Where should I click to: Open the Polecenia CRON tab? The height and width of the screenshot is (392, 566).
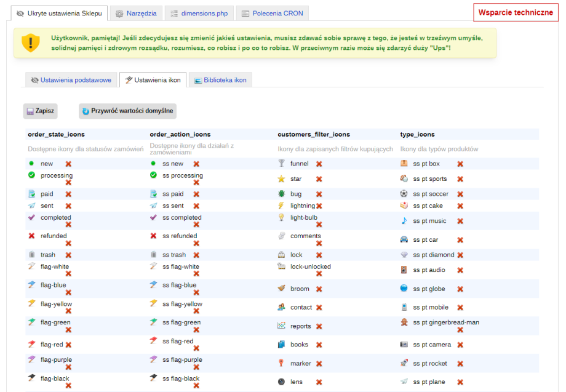(x=272, y=13)
